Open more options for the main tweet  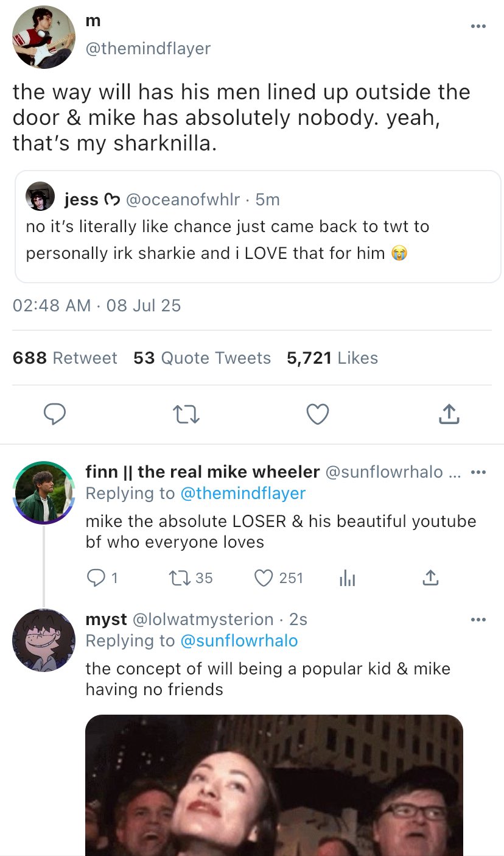click(478, 26)
